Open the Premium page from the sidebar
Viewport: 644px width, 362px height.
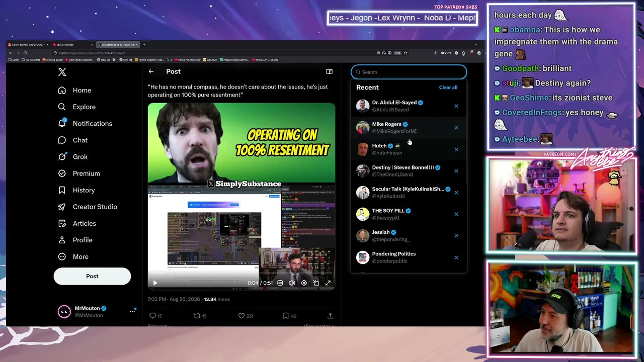78,173
